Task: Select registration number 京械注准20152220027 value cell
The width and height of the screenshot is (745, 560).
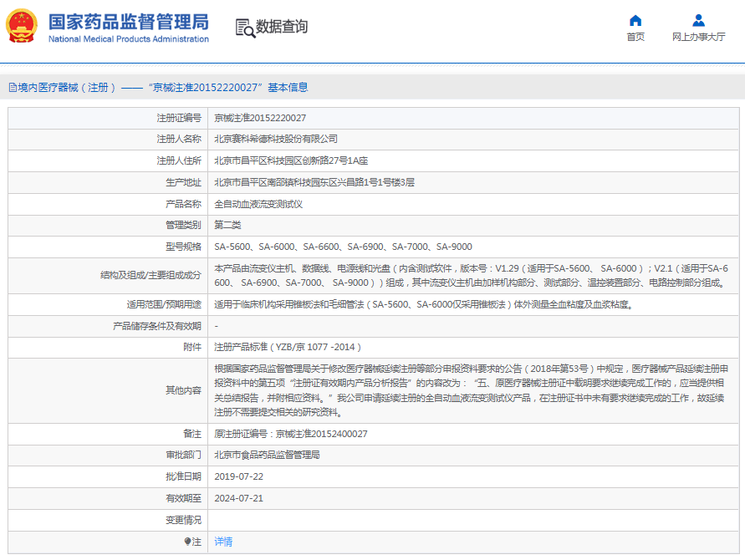Action: click(260, 118)
